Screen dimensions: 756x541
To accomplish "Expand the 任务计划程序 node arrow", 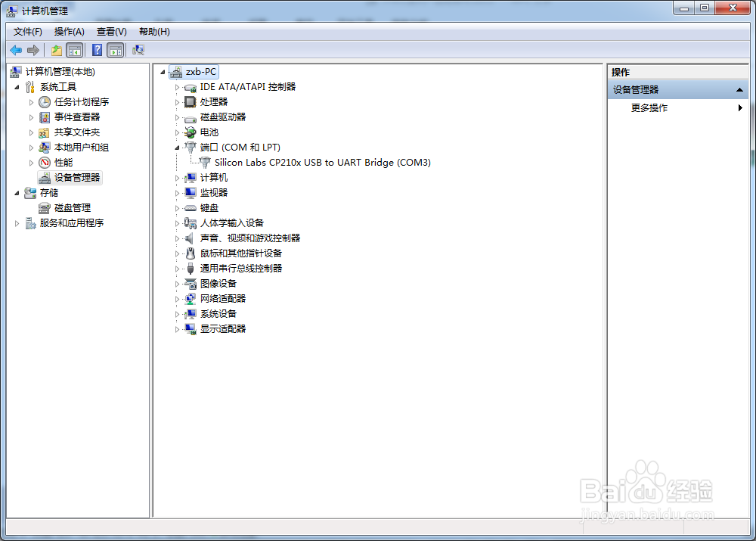I will (x=31, y=102).
